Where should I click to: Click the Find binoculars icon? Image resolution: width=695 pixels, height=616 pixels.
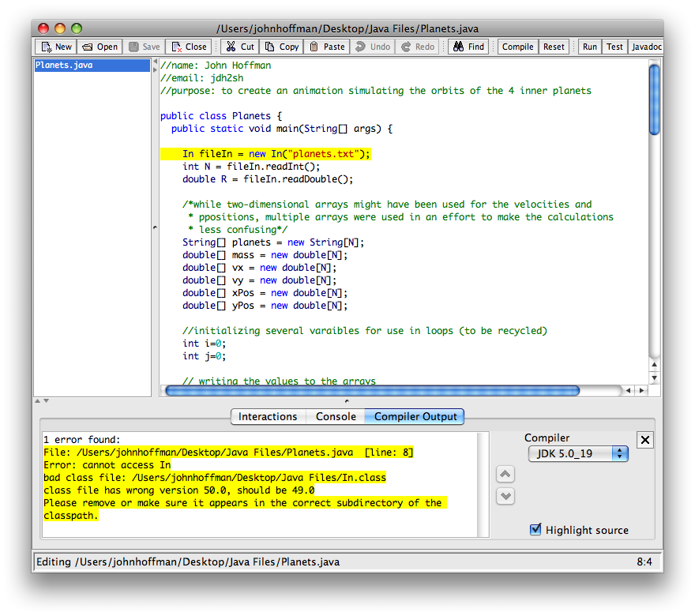[x=458, y=47]
